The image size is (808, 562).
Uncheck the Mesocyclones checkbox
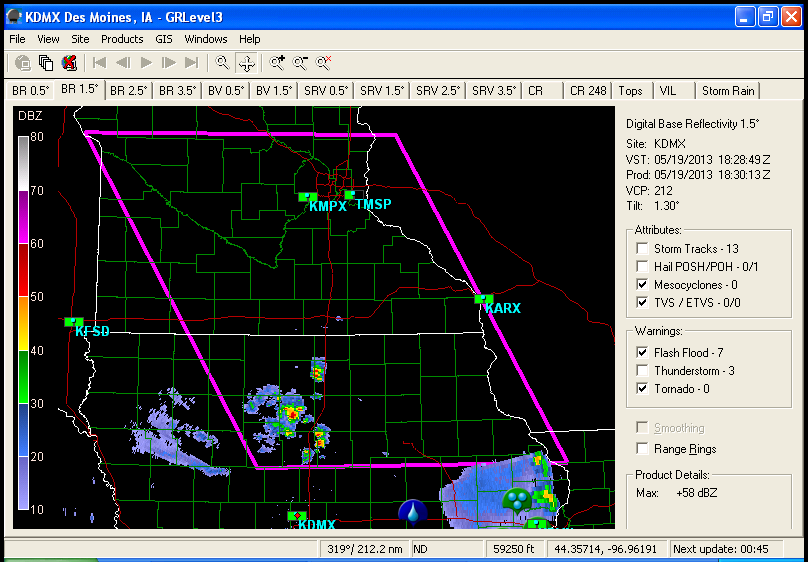coord(642,284)
